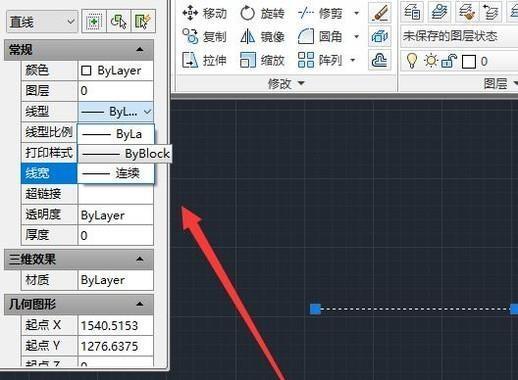
Task: Select the Stretch (拉伸) tool
Action: point(205,60)
